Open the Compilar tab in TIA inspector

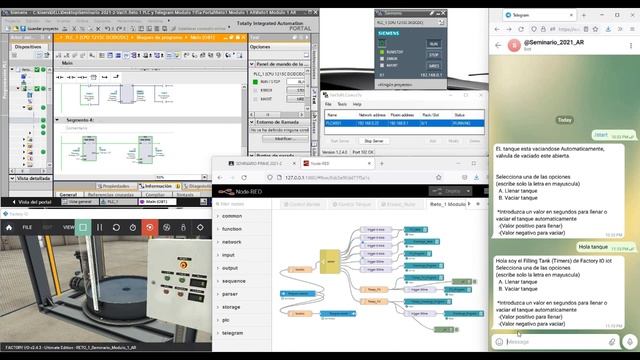click(x=155, y=195)
